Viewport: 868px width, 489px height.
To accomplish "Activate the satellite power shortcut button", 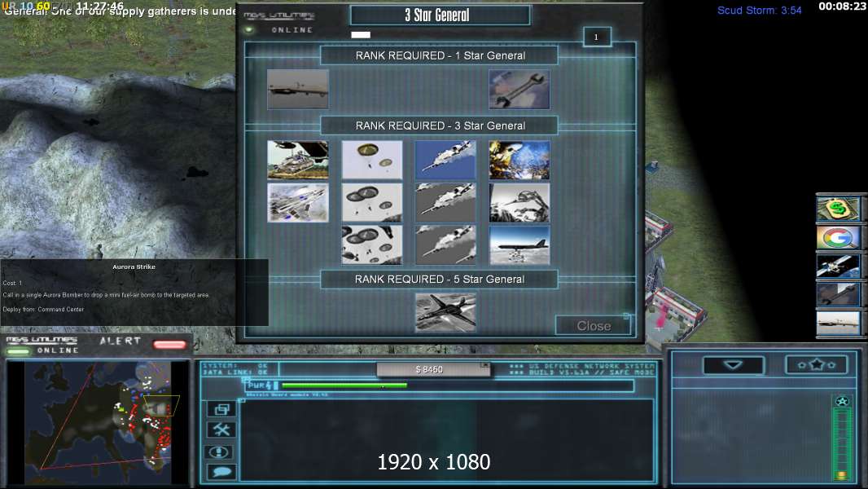I will coord(838,266).
